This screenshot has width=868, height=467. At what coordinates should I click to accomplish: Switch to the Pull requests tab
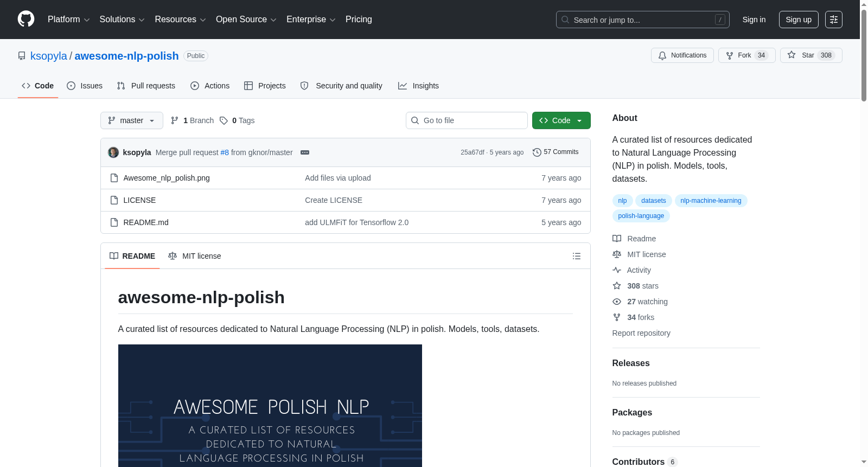[x=146, y=86]
